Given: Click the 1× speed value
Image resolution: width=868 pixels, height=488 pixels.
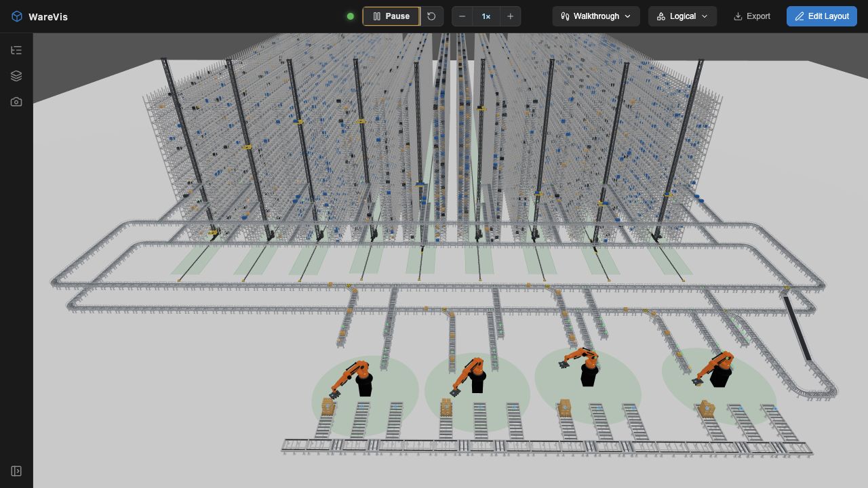Looking at the screenshot, I should pos(486,16).
